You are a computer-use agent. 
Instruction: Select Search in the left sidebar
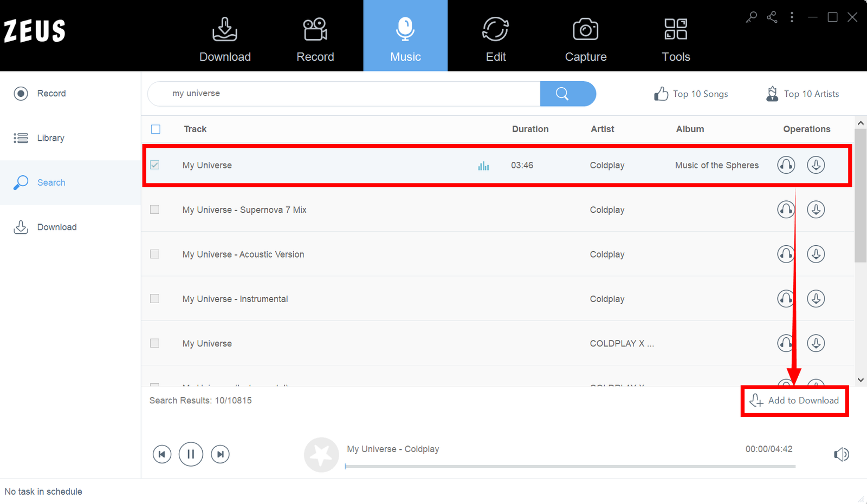[70, 182]
